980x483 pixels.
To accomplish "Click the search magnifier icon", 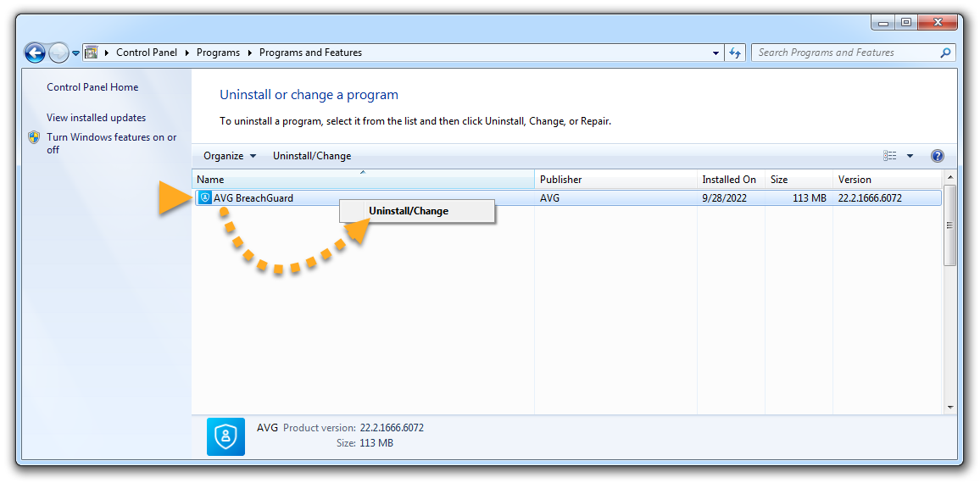I will 945,53.
